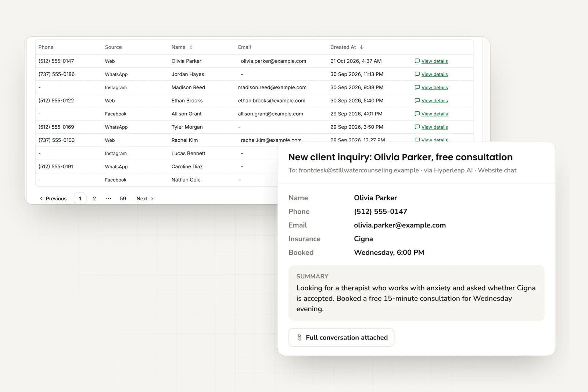Screen dimensions: 588x392
Task: Go to the Previous page
Action: pyautogui.click(x=53, y=198)
